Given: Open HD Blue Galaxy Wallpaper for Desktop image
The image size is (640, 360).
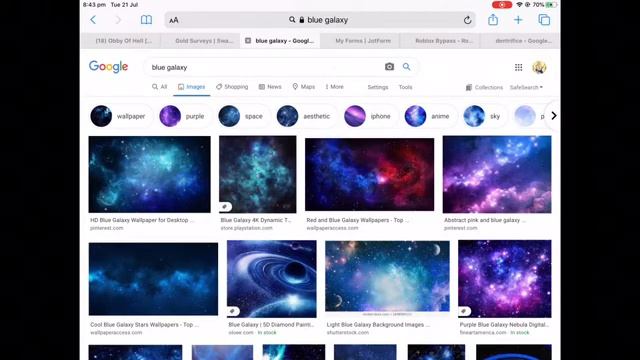Looking at the screenshot, I should tap(149, 174).
